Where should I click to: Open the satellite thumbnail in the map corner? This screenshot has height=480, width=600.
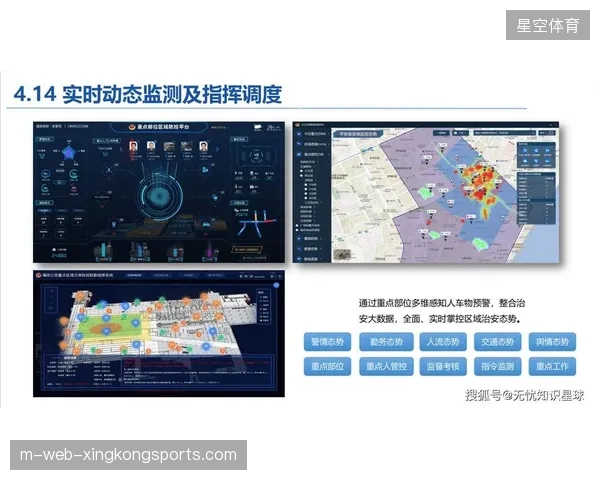click(342, 255)
